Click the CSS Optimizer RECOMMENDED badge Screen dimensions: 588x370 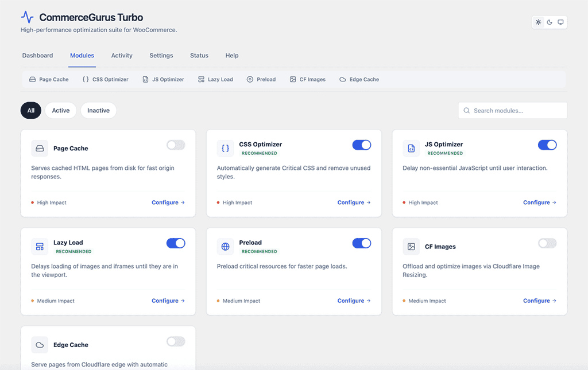[x=260, y=153]
